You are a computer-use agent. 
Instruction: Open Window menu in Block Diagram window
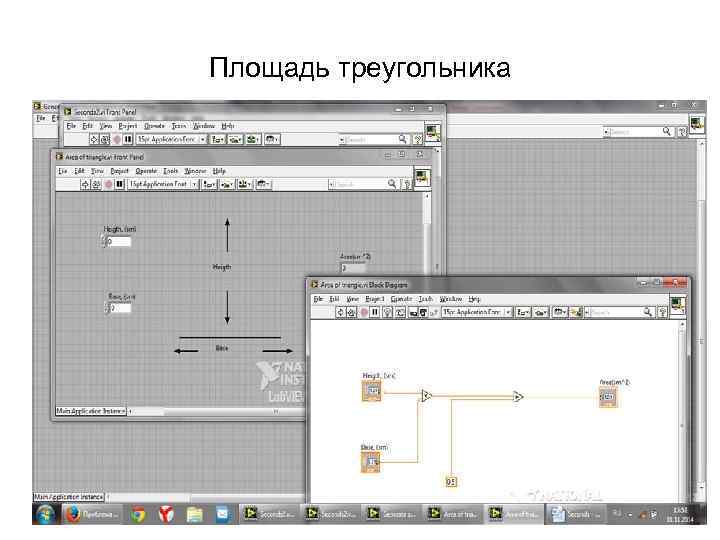(x=450, y=299)
